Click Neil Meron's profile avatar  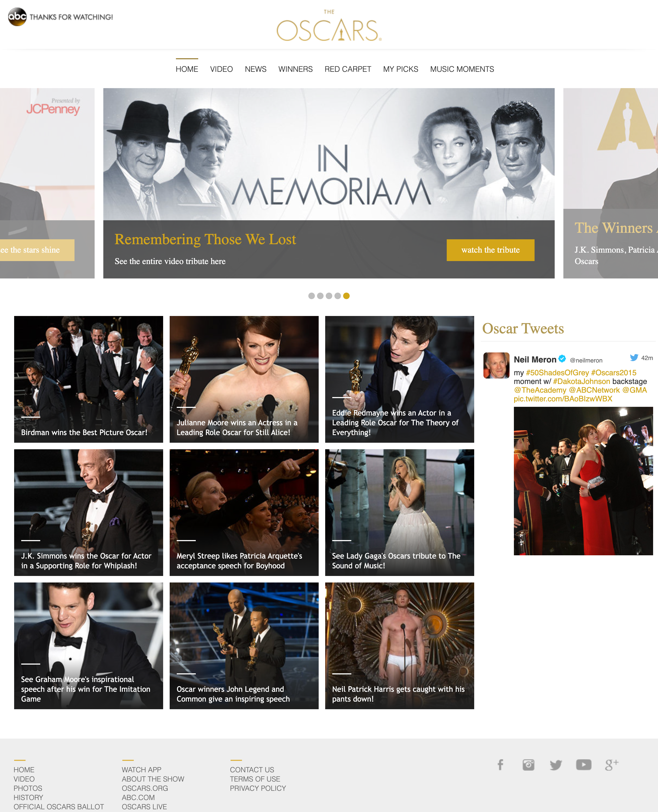(496, 365)
